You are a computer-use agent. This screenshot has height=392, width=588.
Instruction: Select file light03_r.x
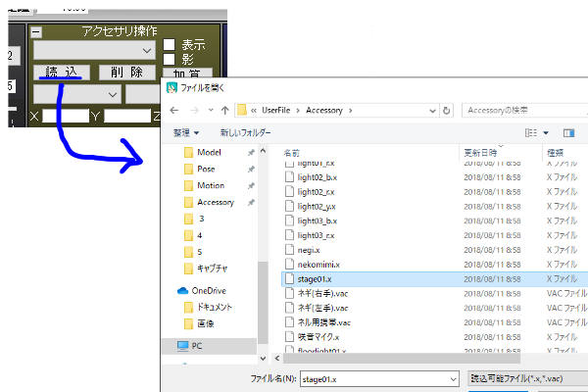click(x=316, y=235)
